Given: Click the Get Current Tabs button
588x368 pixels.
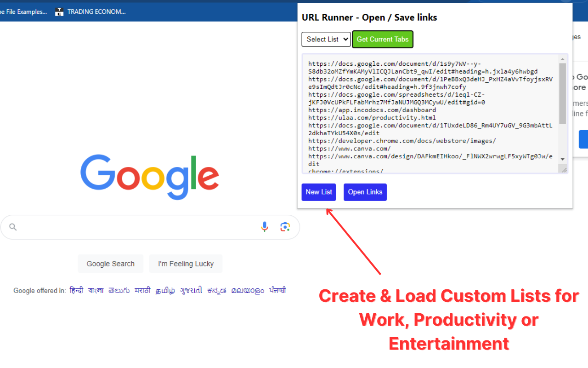Looking at the screenshot, I should coord(383,40).
